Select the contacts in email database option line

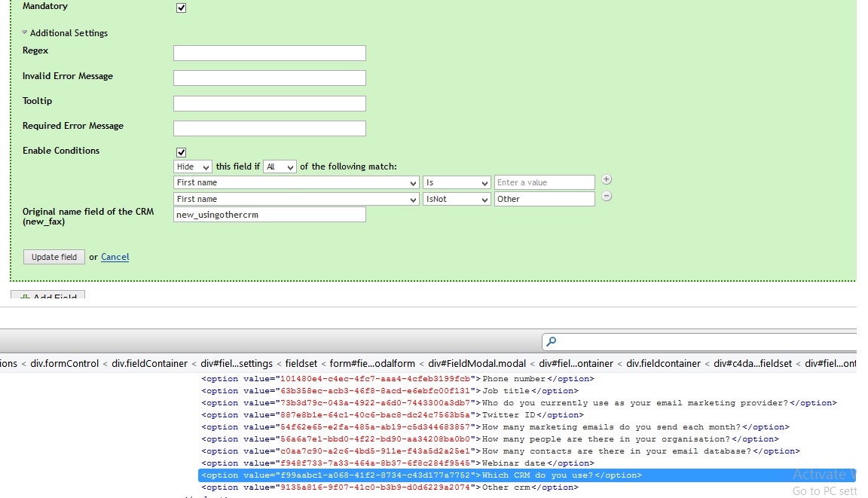click(500, 452)
